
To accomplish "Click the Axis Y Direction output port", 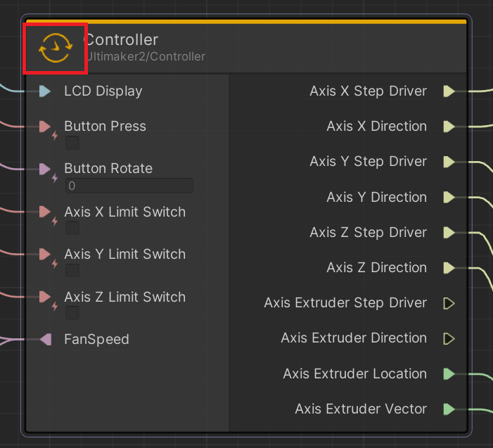I will click(449, 197).
